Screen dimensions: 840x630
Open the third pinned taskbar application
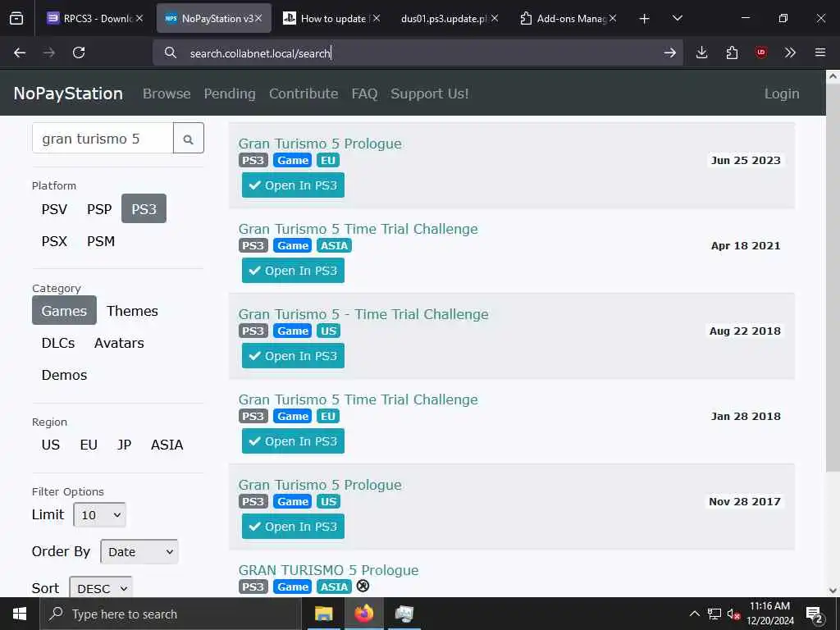[x=404, y=614]
